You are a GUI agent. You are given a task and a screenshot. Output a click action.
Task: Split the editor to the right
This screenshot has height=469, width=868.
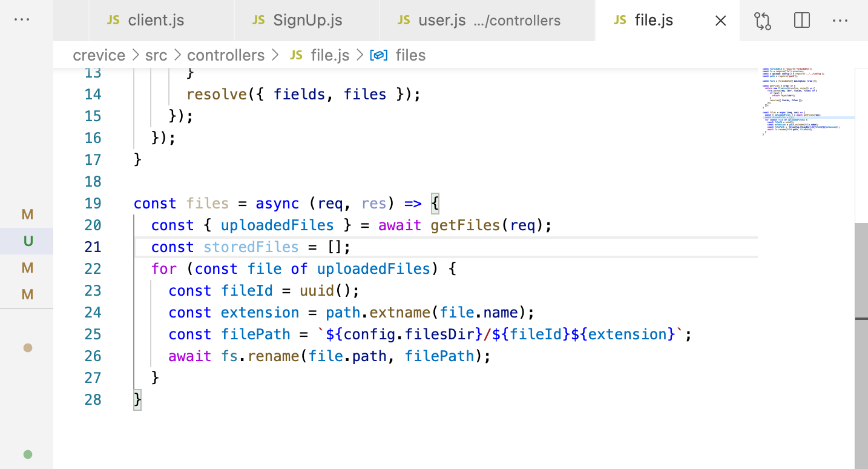tap(801, 21)
